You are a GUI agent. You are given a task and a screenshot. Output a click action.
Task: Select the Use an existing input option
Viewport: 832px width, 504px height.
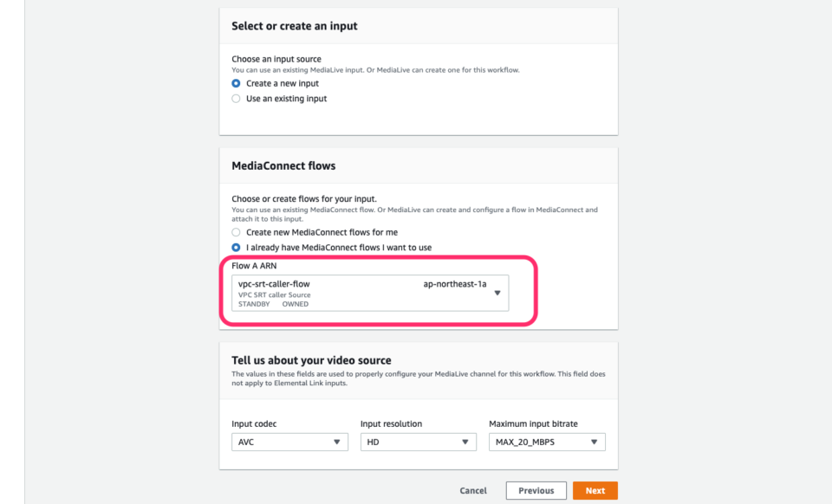click(x=236, y=98)
